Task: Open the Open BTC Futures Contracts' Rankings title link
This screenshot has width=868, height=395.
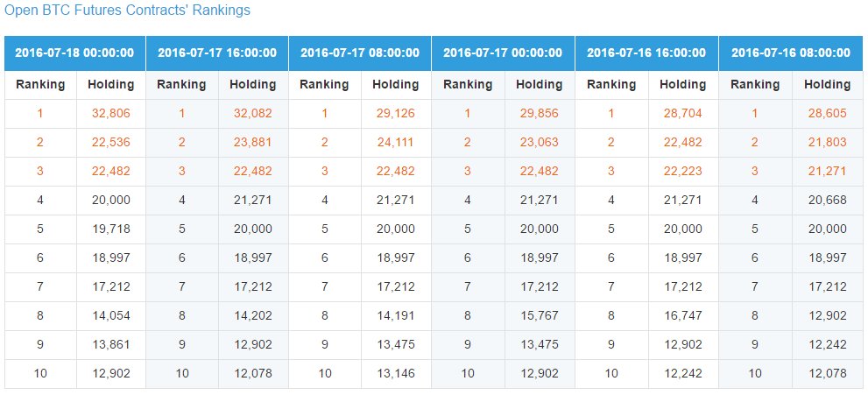Action: (127, 10)
